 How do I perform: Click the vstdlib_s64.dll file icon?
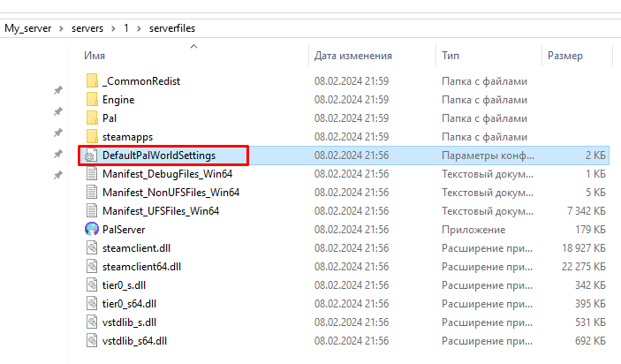tap(92, 341)
